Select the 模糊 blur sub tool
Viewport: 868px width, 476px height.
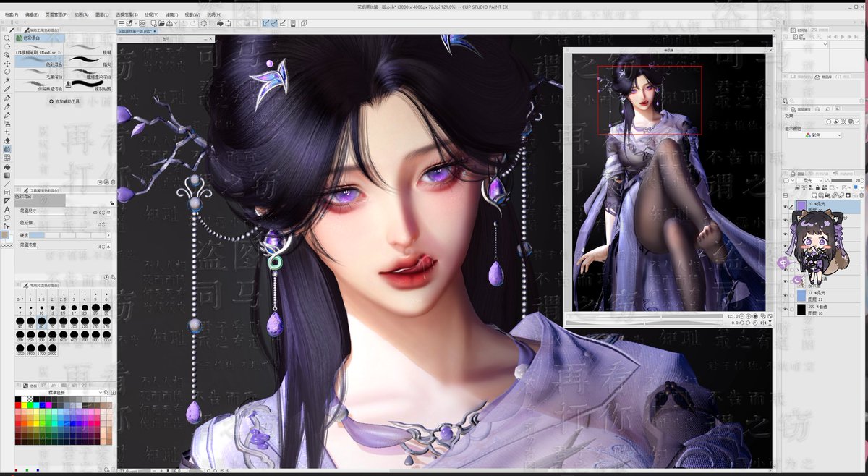[88, 49]
